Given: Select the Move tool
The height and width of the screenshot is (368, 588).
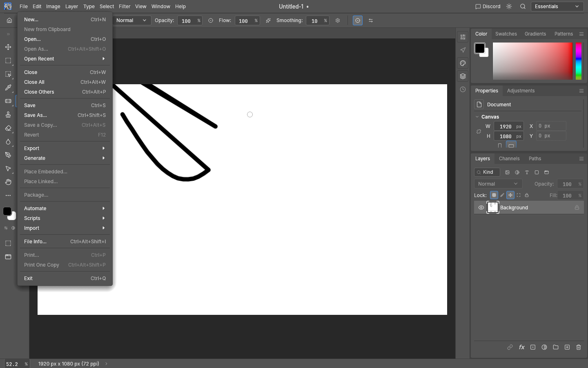Looking at the screenshot, I should [8, 47].
